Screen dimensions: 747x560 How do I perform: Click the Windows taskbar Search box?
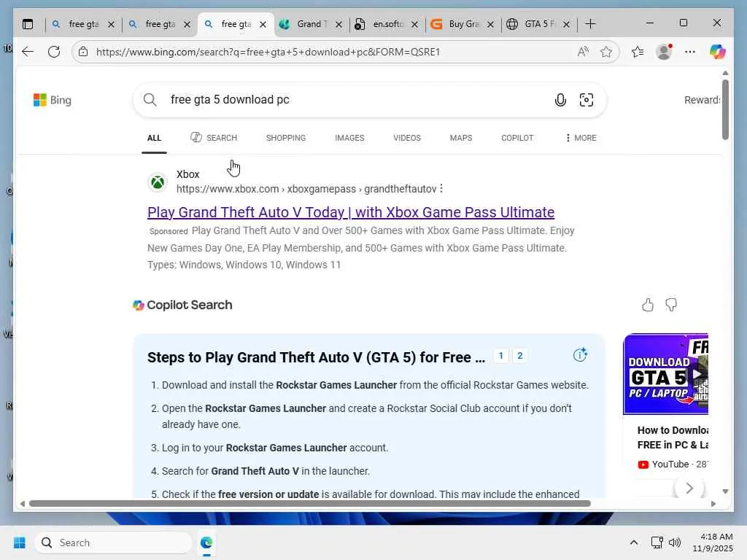pos(113,542)
